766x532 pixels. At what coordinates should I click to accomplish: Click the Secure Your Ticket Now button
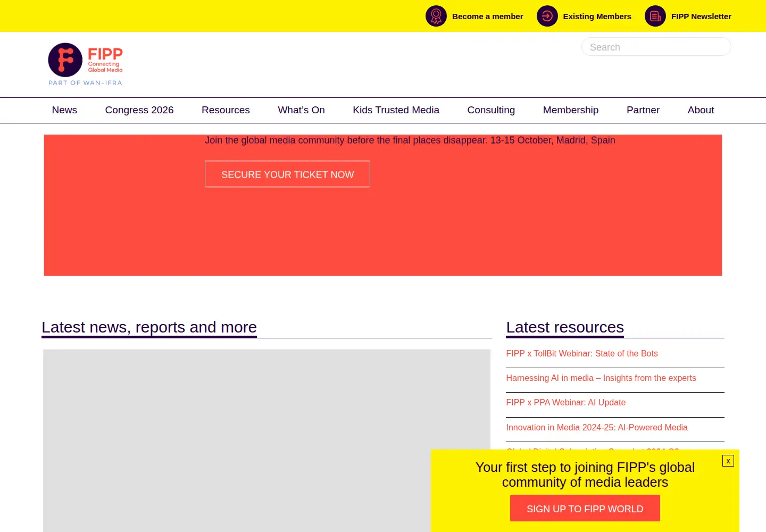(x=287, y=174)
